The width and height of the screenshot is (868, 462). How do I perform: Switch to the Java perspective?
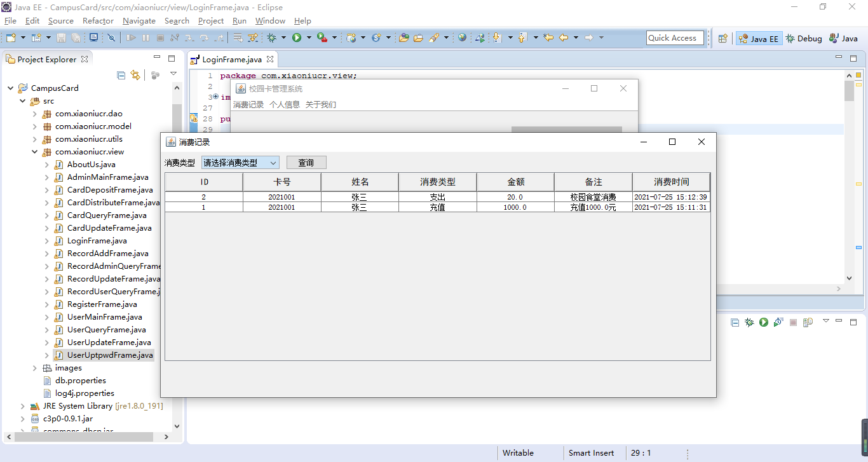pos(843,38)
